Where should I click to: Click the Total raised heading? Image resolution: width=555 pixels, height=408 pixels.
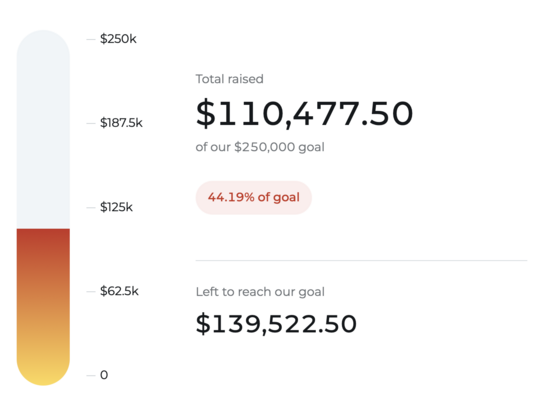click(229, 79)
